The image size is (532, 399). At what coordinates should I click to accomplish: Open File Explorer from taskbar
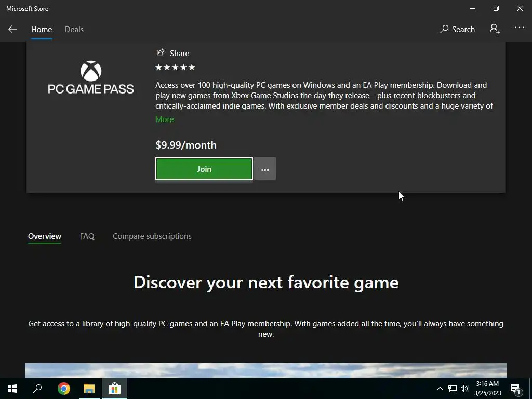point(89,389)
